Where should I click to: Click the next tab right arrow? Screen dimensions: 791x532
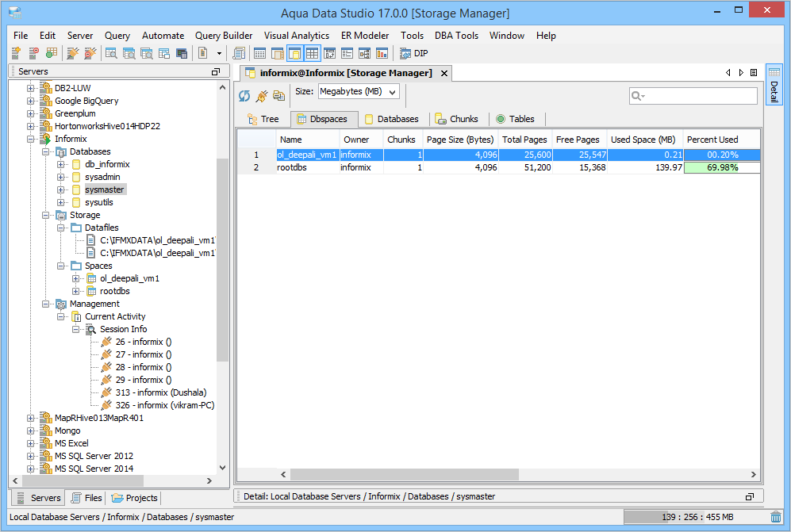(x=741, y=73)
